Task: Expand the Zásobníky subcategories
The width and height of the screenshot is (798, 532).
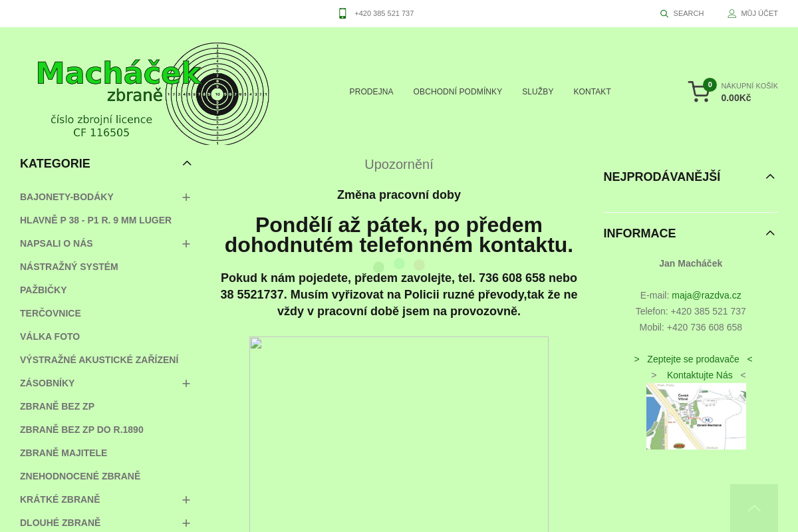Action: point(186,384)
